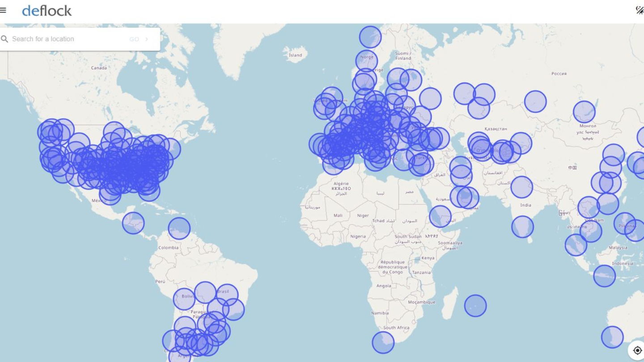644x362 pixels.
Task: Select the cluster circle over Australia
Action: (x=612, y=337)
